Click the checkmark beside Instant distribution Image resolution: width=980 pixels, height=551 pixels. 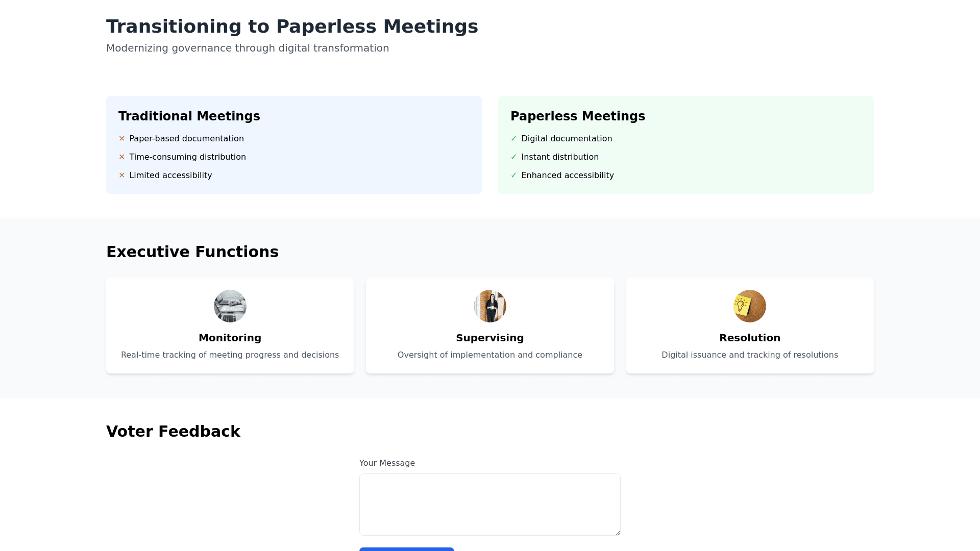click(x=513, y=157)
